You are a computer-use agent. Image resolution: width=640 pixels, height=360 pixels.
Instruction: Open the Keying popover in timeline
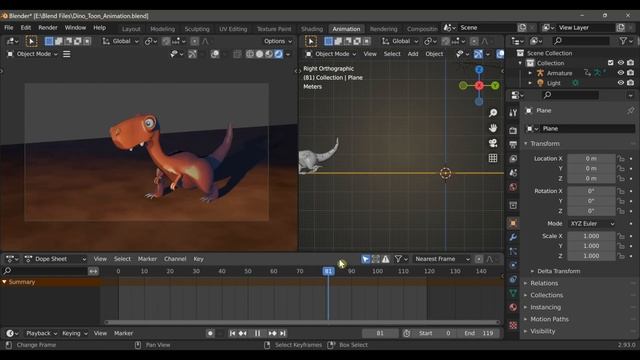[x=74, y=333]
